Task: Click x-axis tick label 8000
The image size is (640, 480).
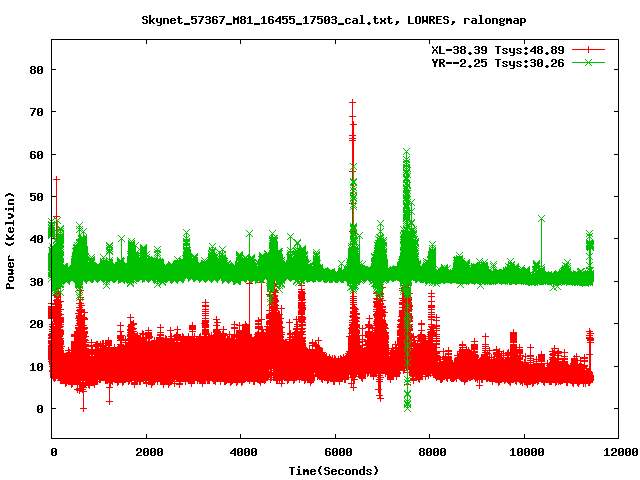Action: tap(432, 452)
